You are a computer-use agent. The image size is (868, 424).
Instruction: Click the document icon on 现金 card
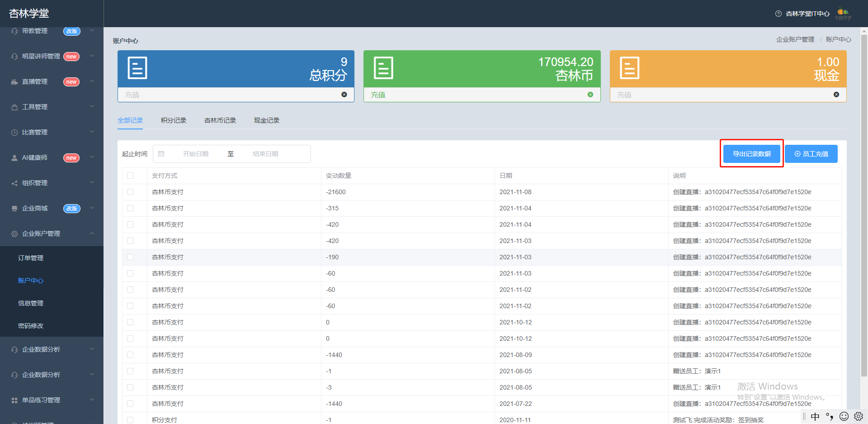click(629, 68)
